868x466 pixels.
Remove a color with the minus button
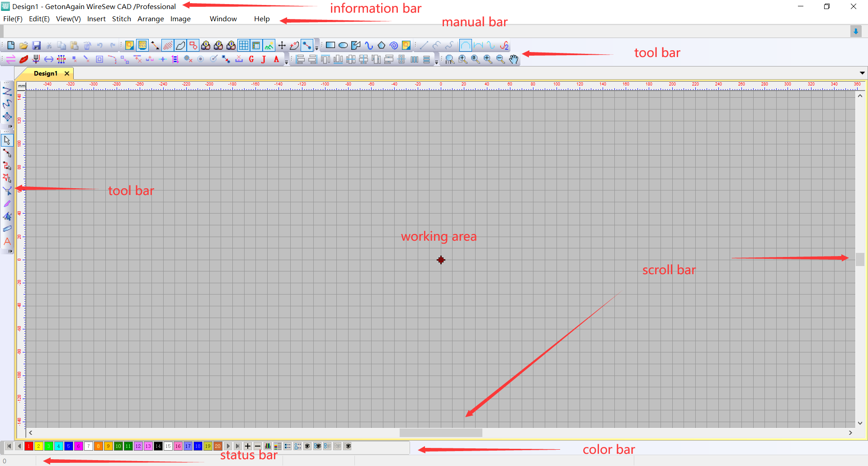[258, 446]
